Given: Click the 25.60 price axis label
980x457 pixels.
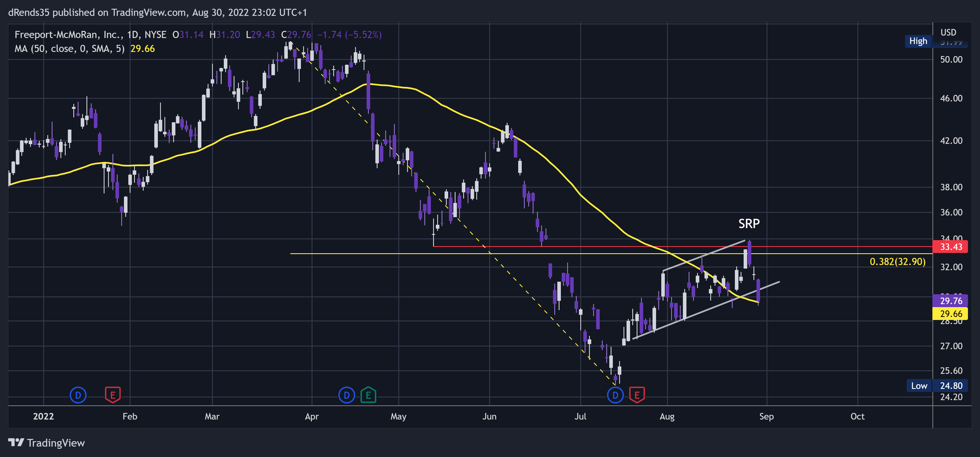Looking at the screenshot, I should (951, 371).
